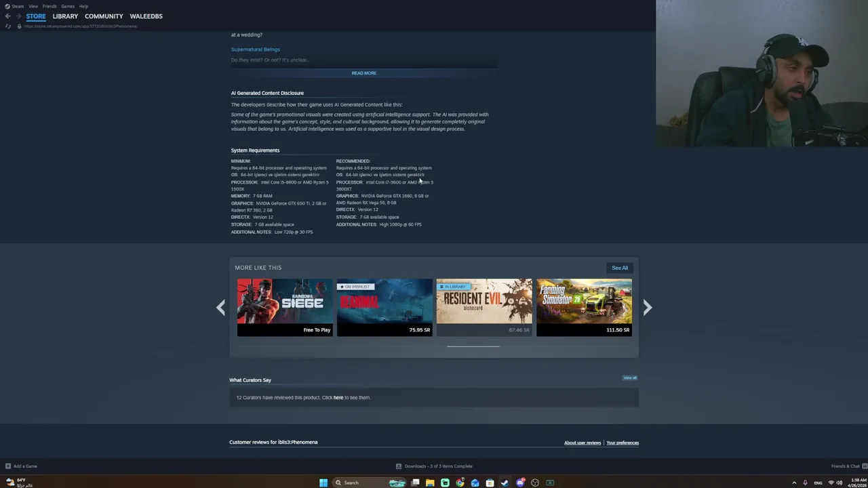Reload the store page
The image size is (868, 488).
[x=7, y=26]
